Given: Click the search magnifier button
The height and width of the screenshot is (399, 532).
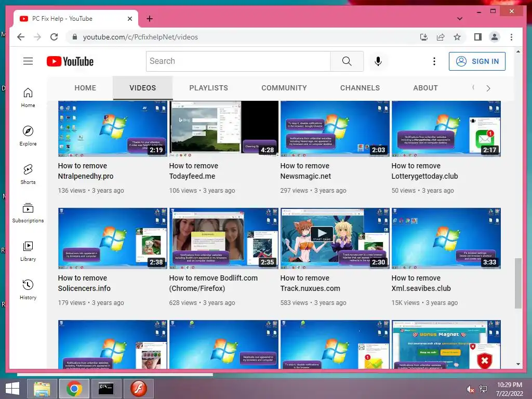Looking at the screenshot, I should (x=347, y=61).
